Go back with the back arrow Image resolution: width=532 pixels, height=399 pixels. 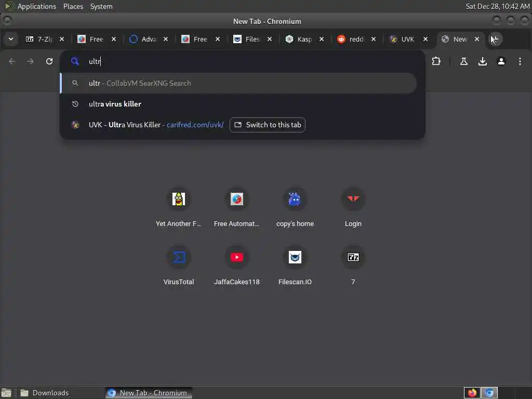12,61
